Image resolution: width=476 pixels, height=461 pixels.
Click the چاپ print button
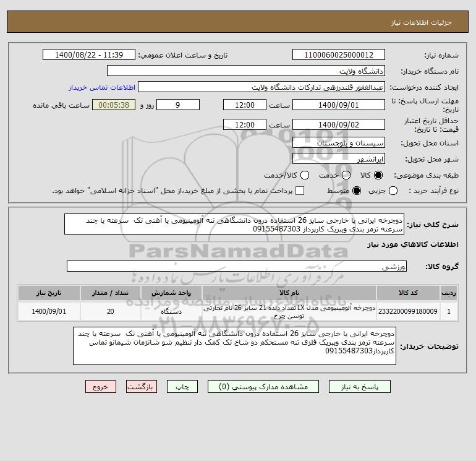182,387
